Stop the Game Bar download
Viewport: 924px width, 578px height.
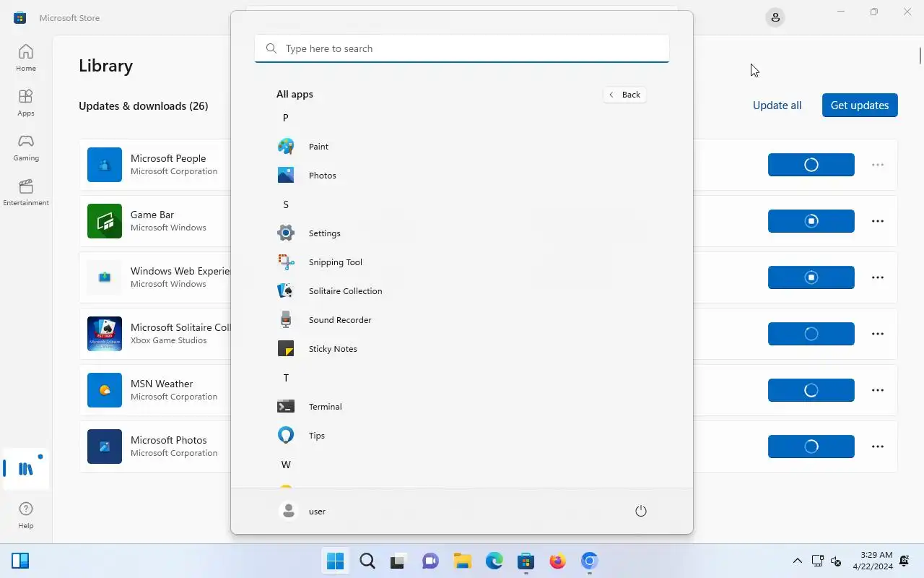811,221
